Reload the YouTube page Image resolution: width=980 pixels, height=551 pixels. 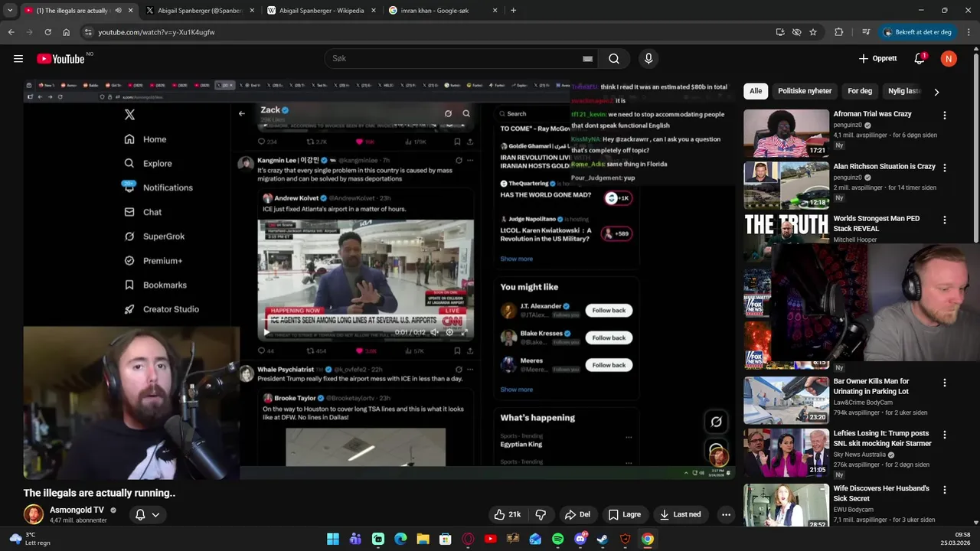[x=47, y=32]
